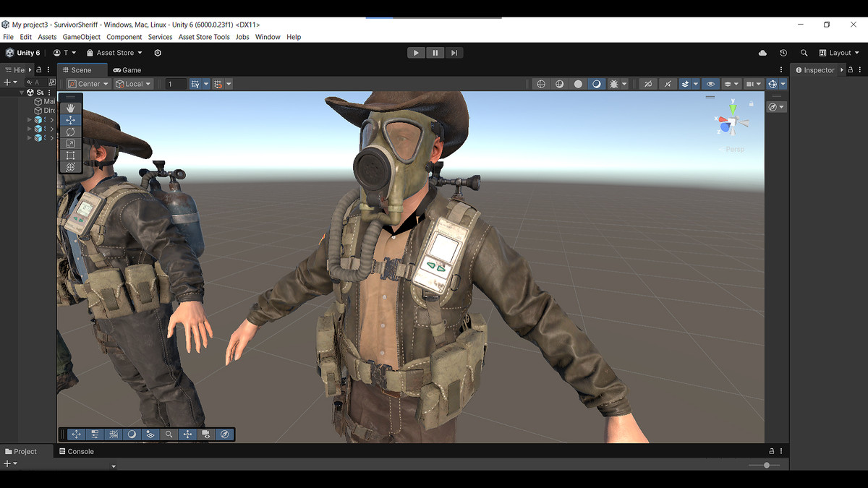The height and width of the screenshot is (488, 868).
Task: Click the Tools overlay icon in bottom bar
Action: 76,435
